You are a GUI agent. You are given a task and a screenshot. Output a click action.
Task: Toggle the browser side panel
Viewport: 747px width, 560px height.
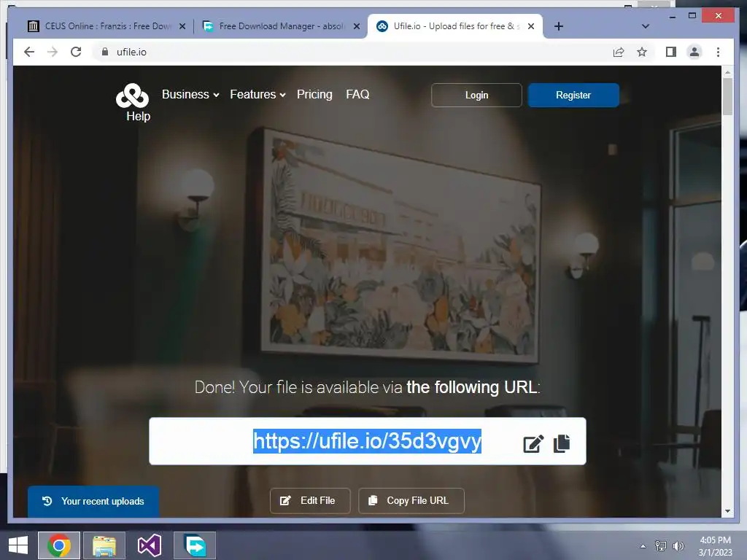click(671, 52)
